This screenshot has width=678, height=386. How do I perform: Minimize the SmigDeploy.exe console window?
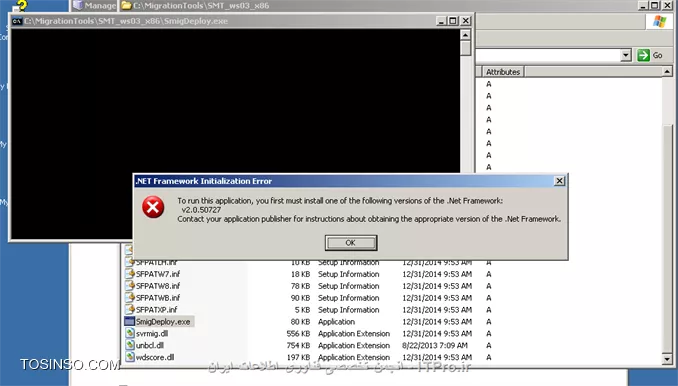(441, 21)
